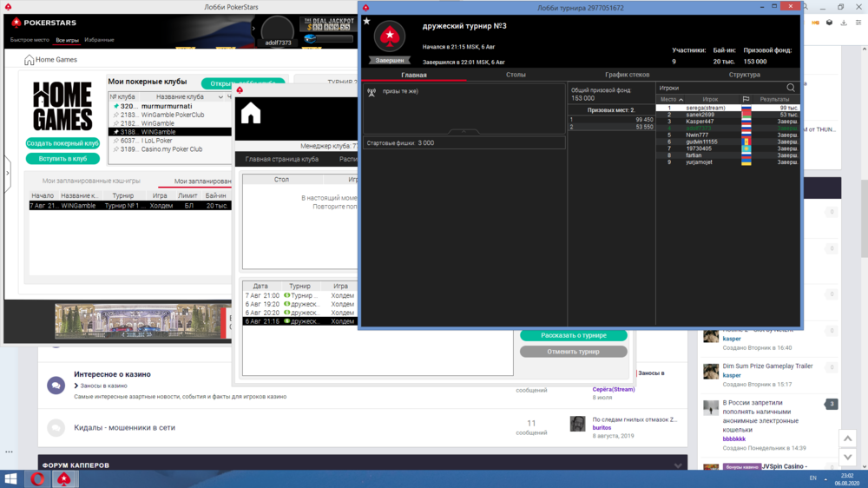Click the Вступить в клуб button
868x488 pixels.
tap(62, 159)
